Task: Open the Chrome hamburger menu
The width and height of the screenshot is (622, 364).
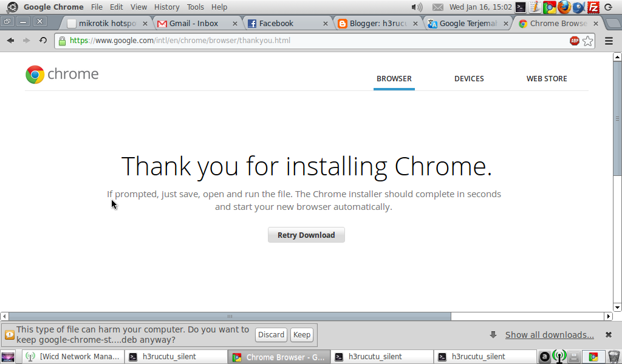Action: point(609,41)
